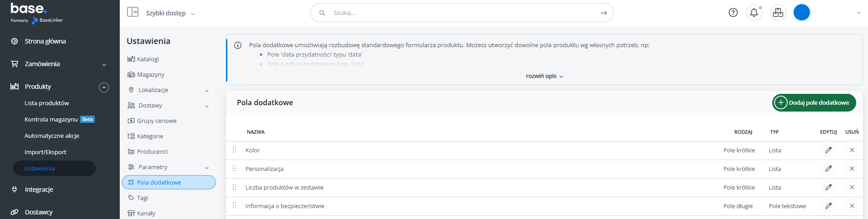The height and width of the screenshot is (219, 868).
Task: Open the packages box icon in header
Action: [x=778, y=13]
